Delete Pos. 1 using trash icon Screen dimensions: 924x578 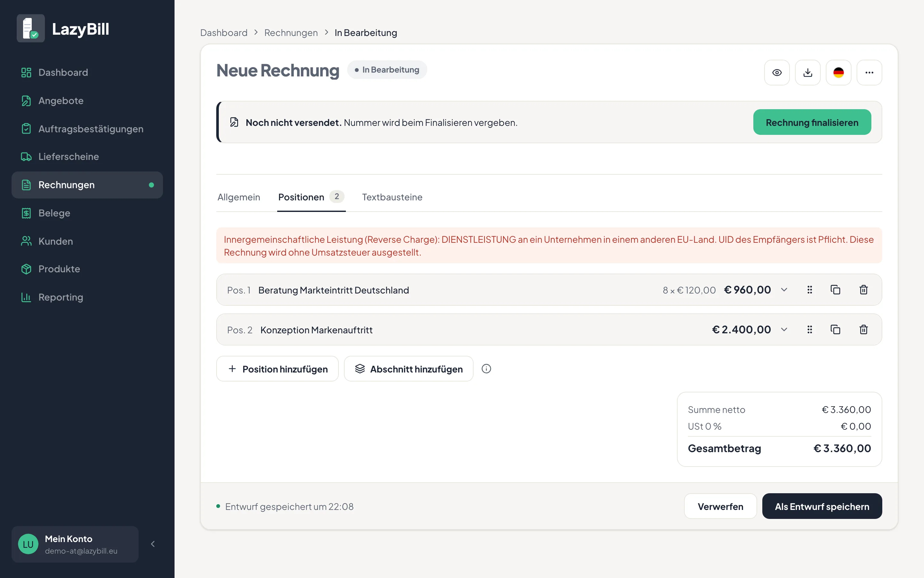864,290
